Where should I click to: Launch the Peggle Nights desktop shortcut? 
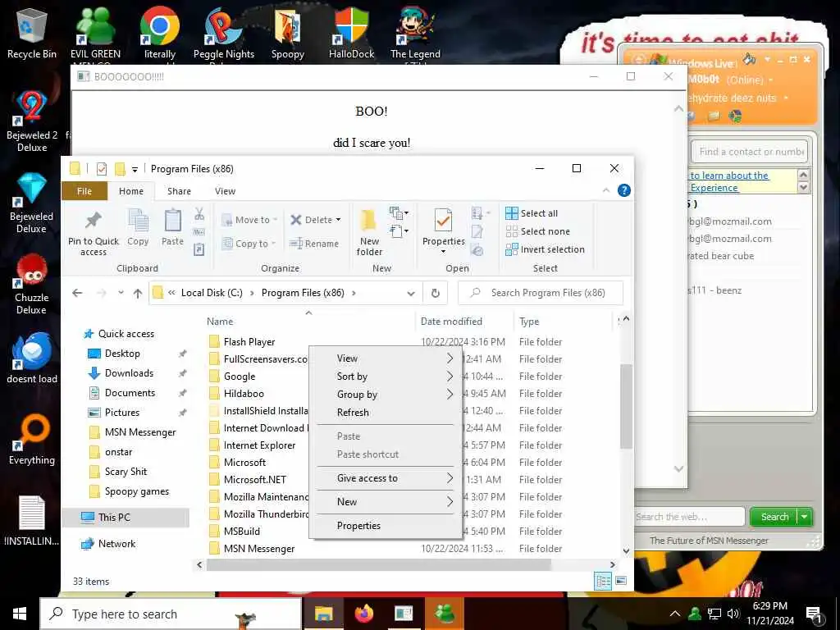click(224, 33)
